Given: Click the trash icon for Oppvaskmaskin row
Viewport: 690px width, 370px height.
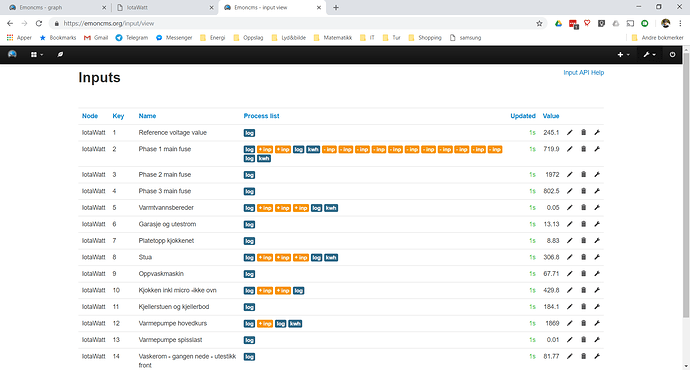Looking at the screenshot, I should coord(584,273).
